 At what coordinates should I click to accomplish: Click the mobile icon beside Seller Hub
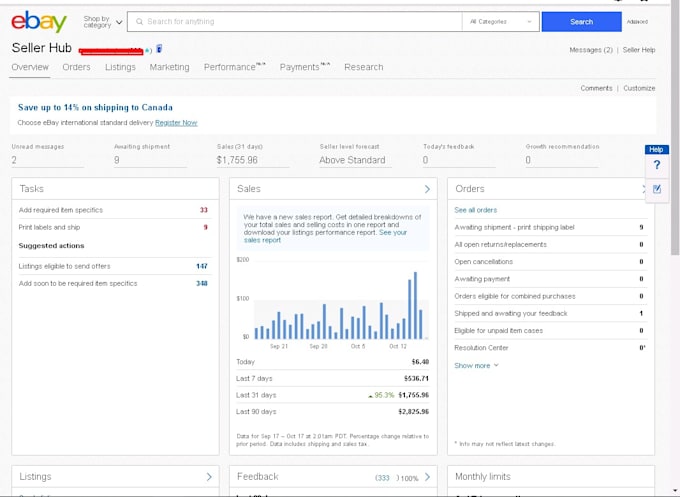(159, 49)
